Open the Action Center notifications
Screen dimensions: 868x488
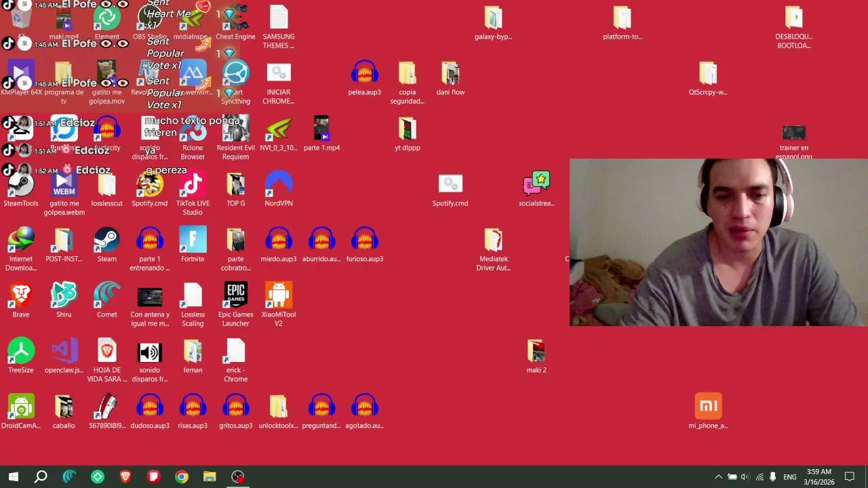(x=850, y=476)
